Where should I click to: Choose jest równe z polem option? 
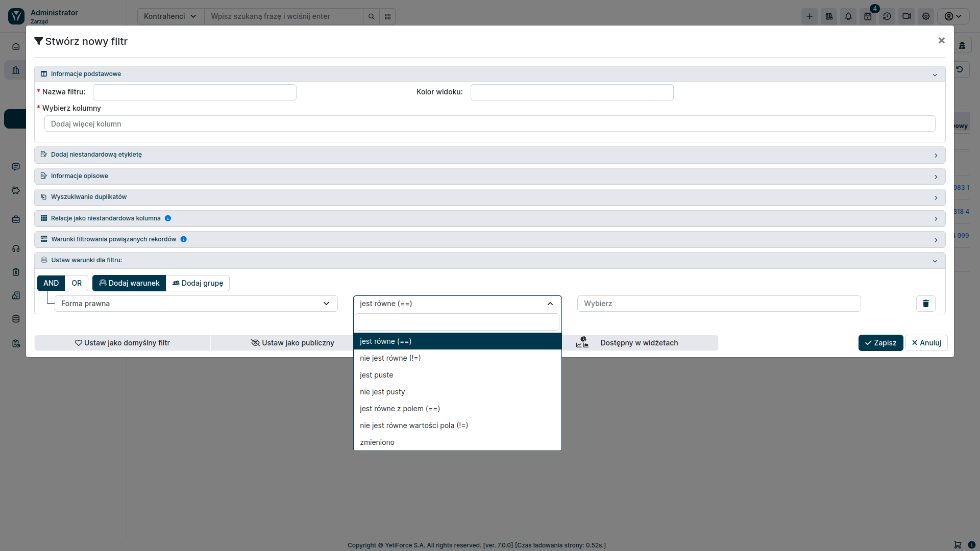[x=457, y=409]
